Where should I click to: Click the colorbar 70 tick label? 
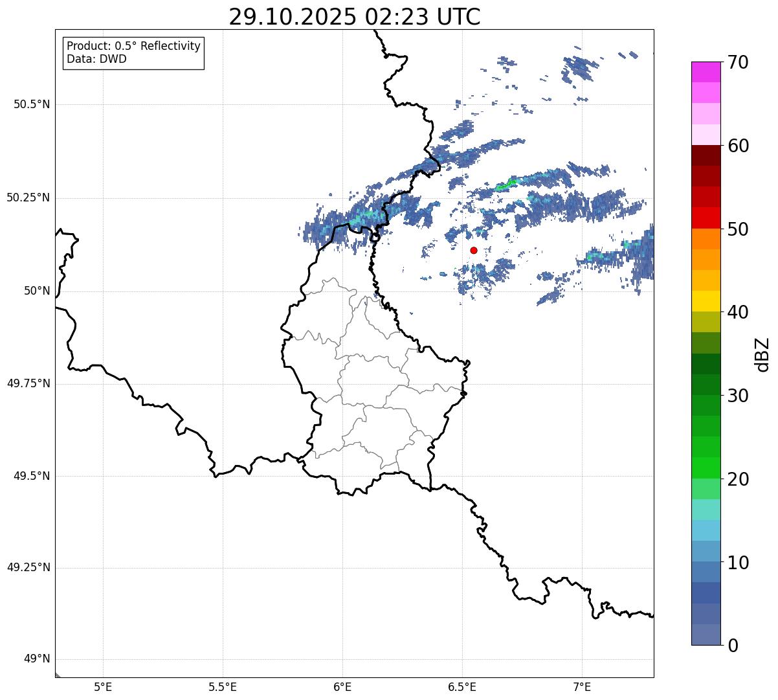pos(738,62)
